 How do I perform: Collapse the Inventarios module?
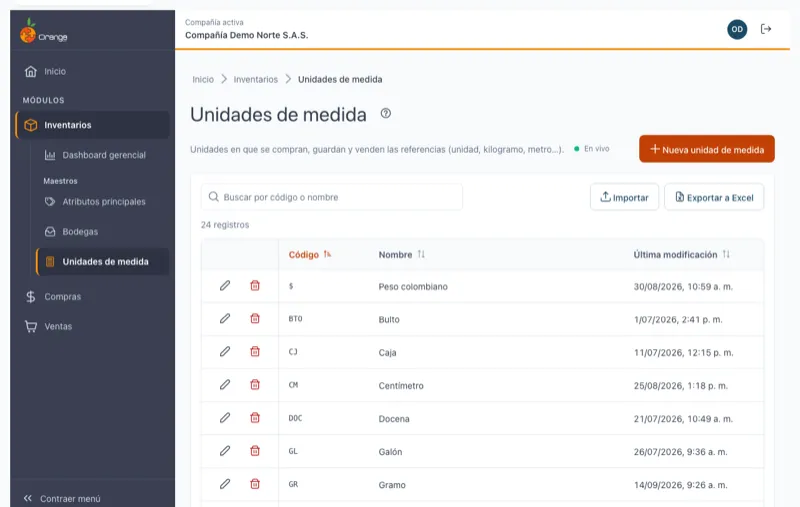pyautogui.click(x=92, y=125)
